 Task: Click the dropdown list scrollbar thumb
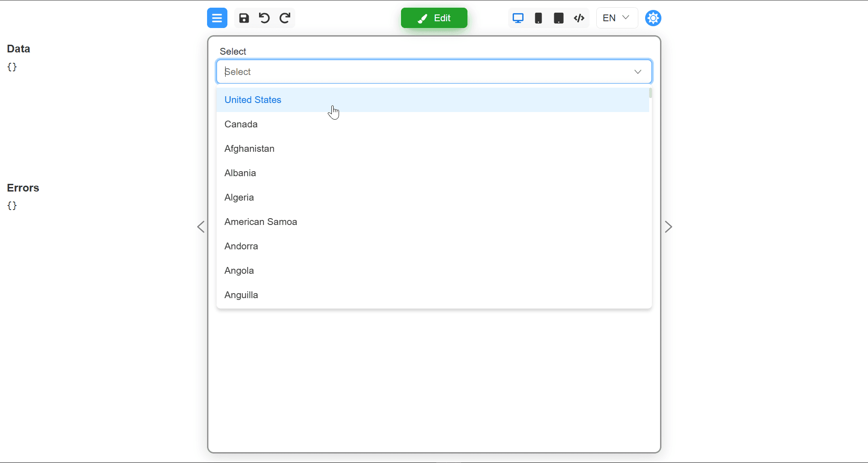pos(651,93)
